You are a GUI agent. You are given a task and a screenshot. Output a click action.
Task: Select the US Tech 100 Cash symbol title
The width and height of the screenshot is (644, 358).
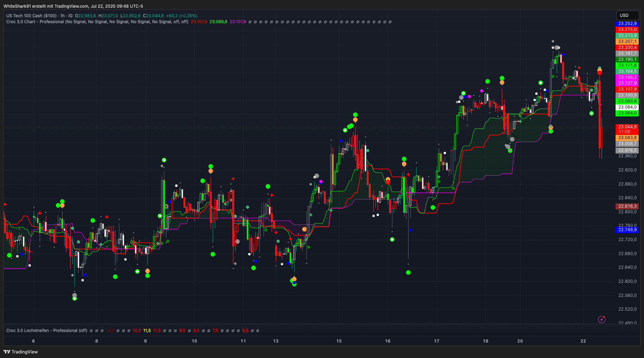click(x=31, y=16)
